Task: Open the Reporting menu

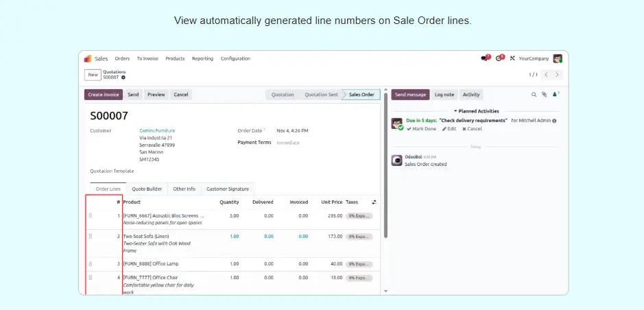Action: click(202, 59)
